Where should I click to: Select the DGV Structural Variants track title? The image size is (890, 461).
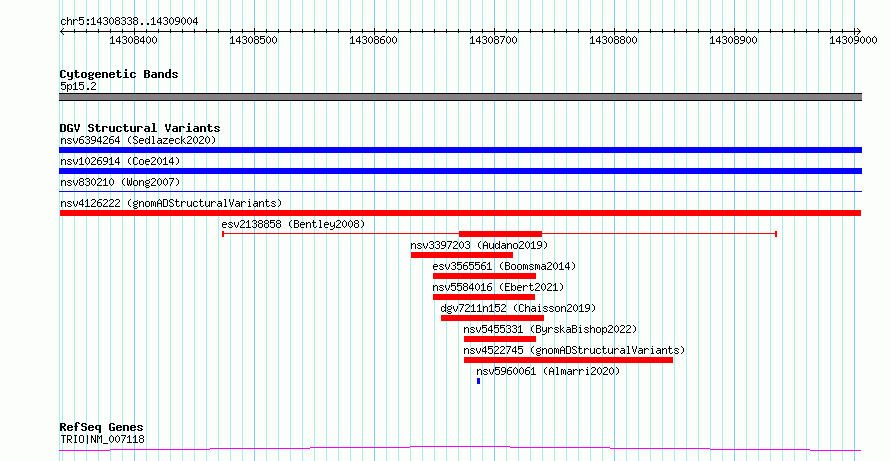[x=140, y=128]
